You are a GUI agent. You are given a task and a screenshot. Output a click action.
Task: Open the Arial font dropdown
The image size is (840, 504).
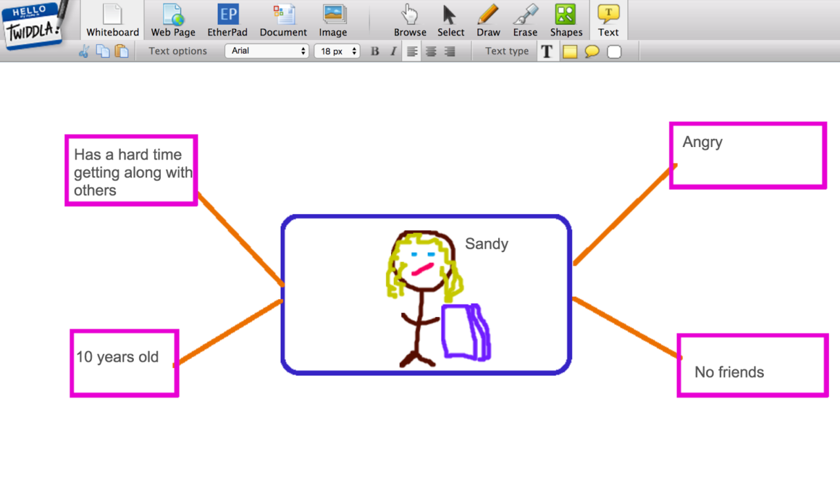coord(267,51)
